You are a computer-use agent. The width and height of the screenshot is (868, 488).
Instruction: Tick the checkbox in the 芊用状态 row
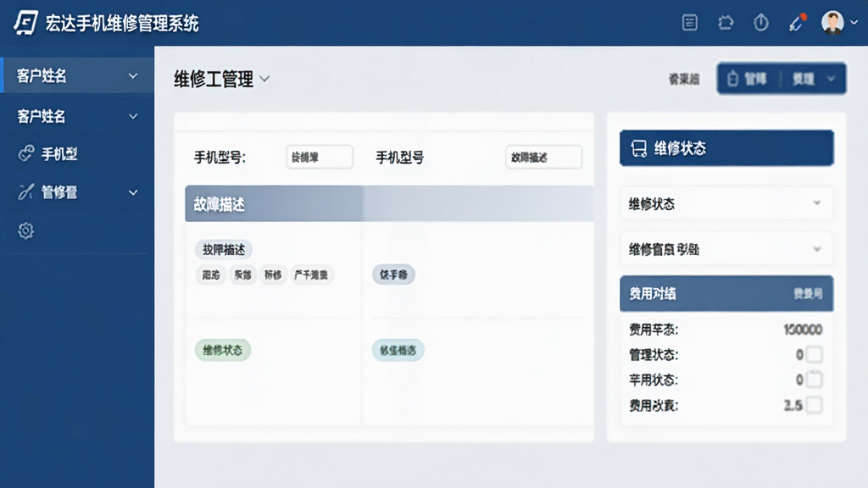[x=815, y=380]
